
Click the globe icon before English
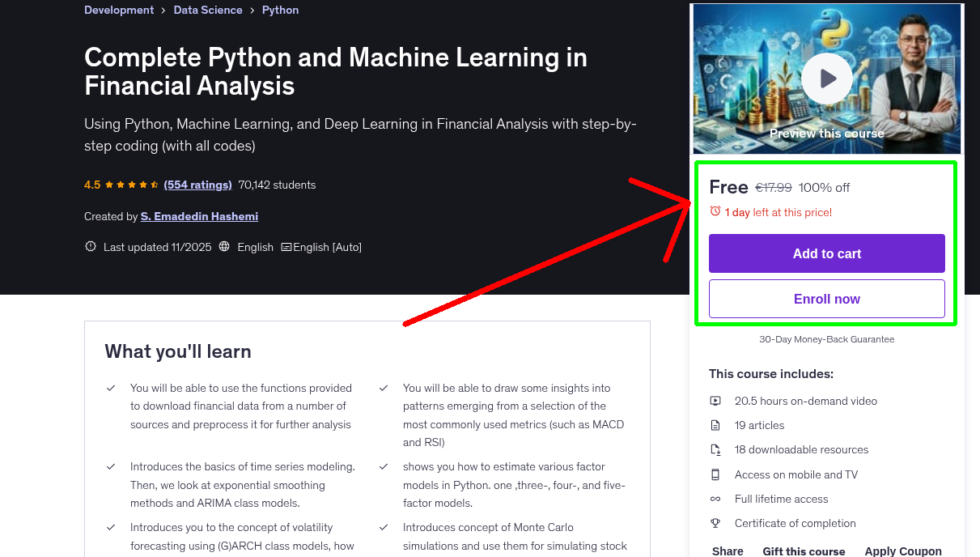223,246
